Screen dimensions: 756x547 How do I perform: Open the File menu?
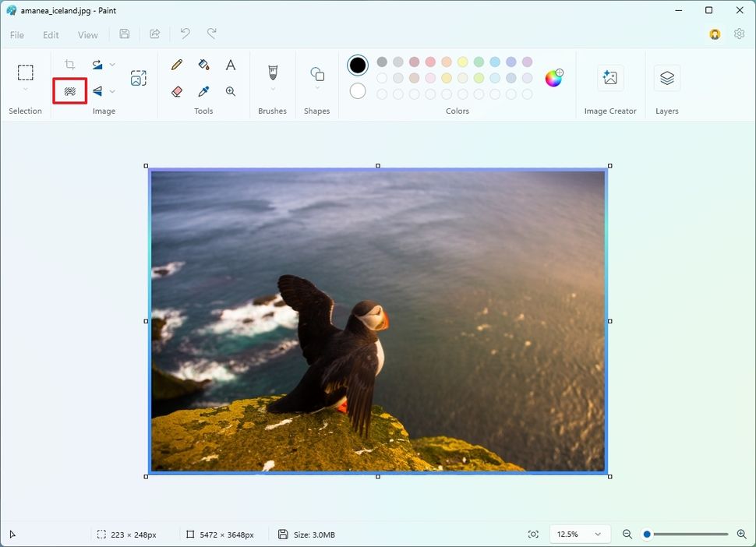16,35
